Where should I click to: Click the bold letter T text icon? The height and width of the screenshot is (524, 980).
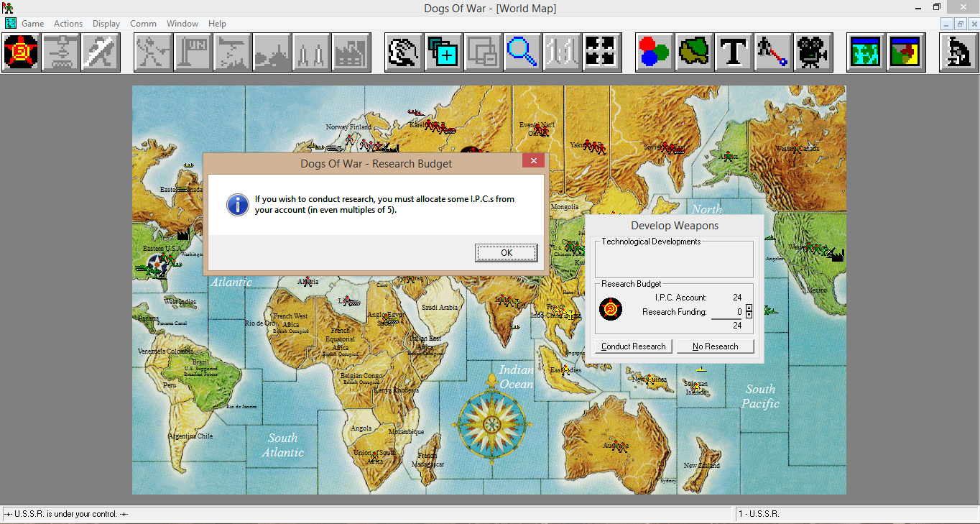(734, 52)
